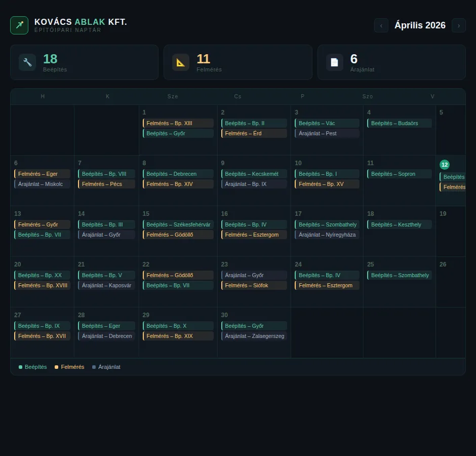
Task: Open event Beépítés – Bp. III
Action: pyautogui.click(x=106, y=225)
